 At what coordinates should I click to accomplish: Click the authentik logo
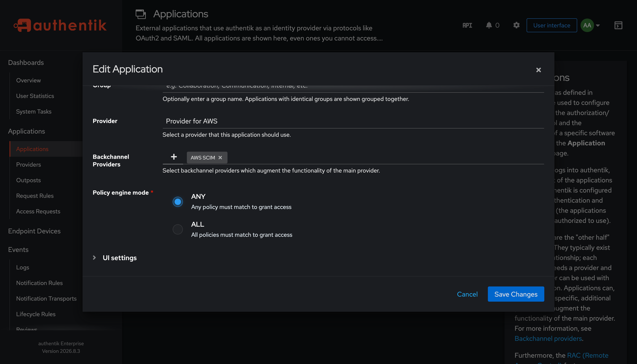coord(60,25)
